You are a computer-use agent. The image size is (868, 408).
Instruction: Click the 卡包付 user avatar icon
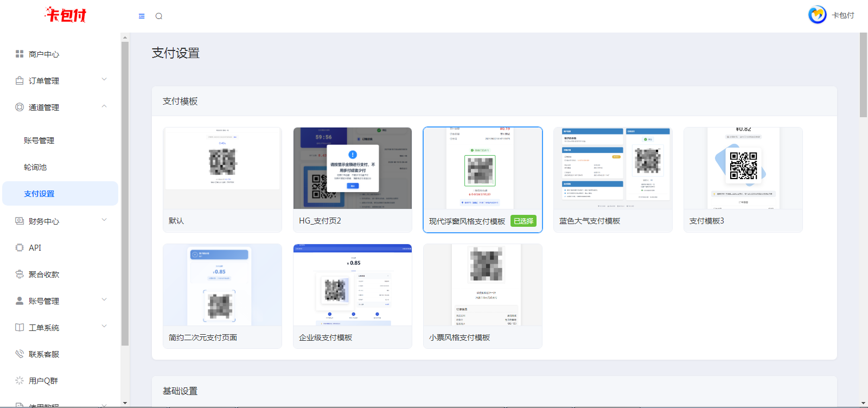pyautogui.click(x=817, y=15)
